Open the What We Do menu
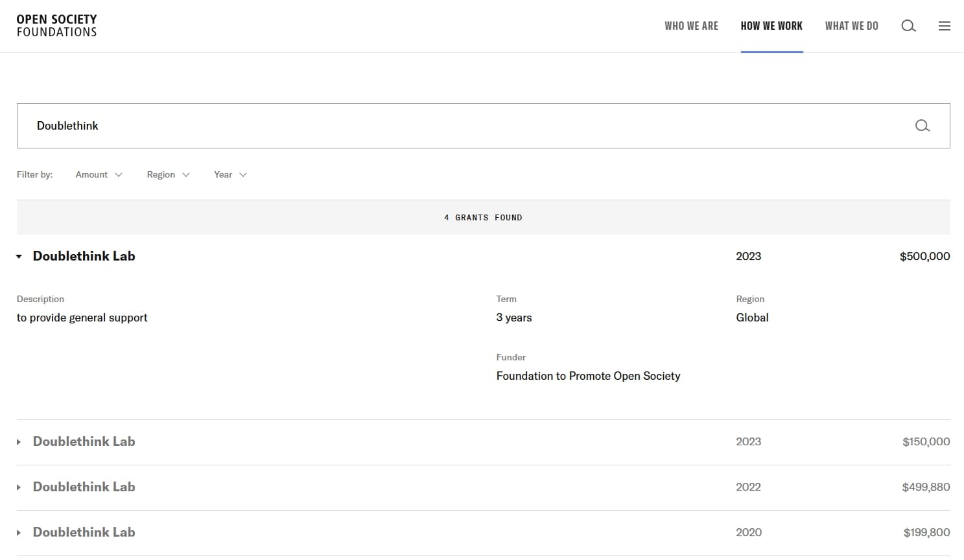Screen dimensions: 964x560 click(851, 26)
